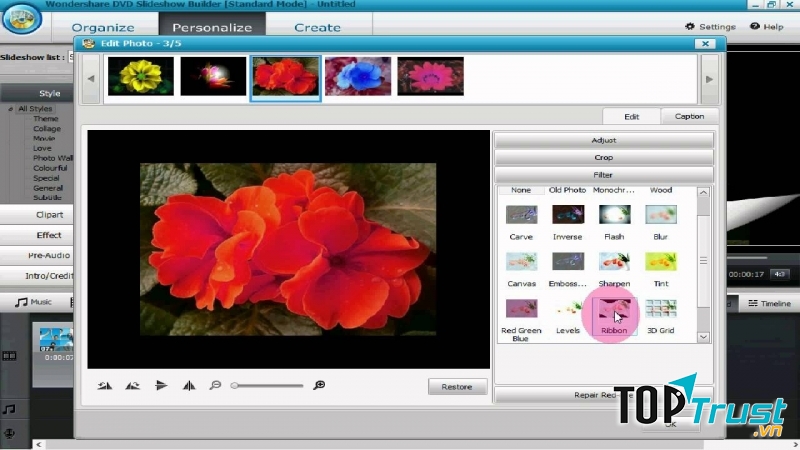
Task: Click the DVD Slideshow Builder logo button
Action: click(x=21, y=19)
